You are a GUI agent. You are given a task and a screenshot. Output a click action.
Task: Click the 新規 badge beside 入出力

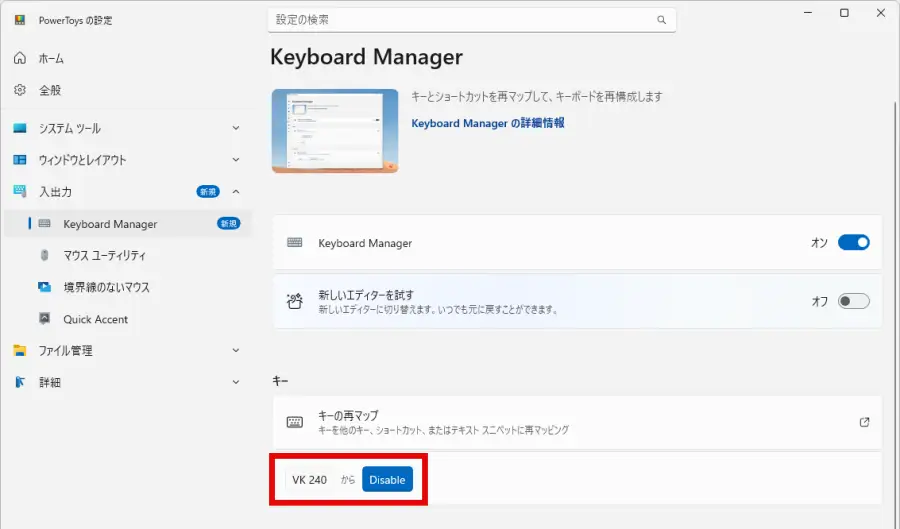[x=208, y=192]
